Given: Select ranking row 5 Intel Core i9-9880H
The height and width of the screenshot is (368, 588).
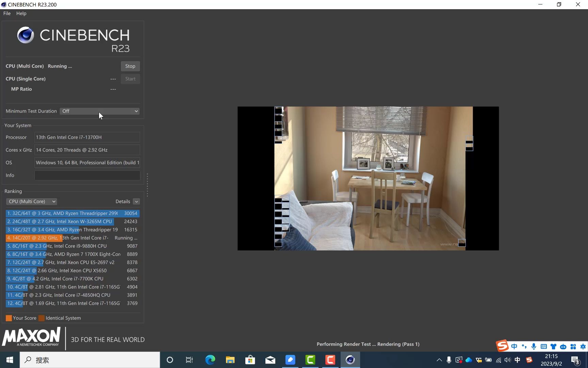Looking at the screenshot, I should [72, 246].
